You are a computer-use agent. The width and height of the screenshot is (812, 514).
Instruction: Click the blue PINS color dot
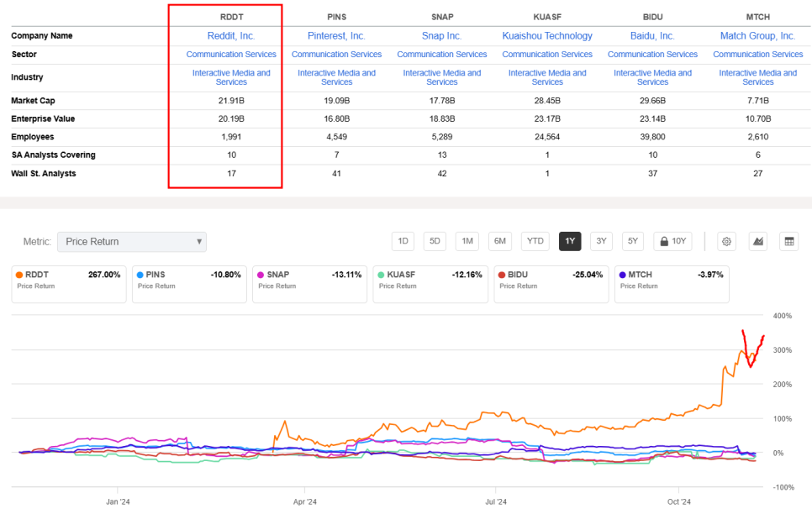(140, 275)
